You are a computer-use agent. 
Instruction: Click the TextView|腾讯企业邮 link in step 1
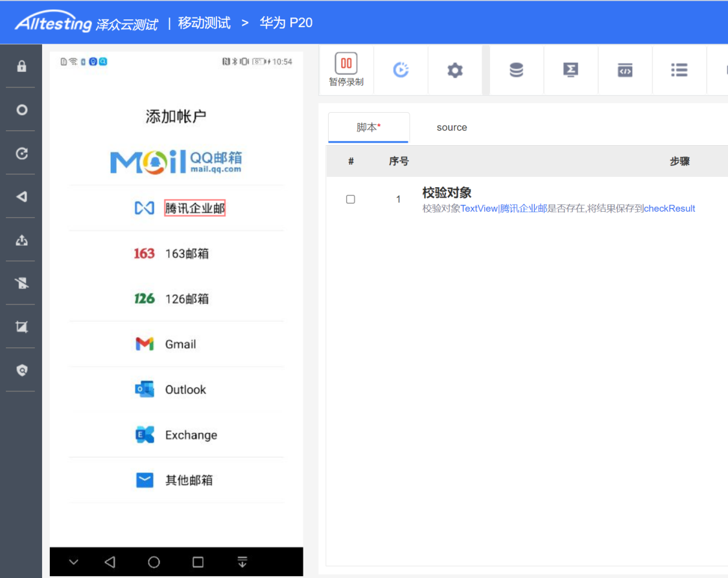pos(504,209)
